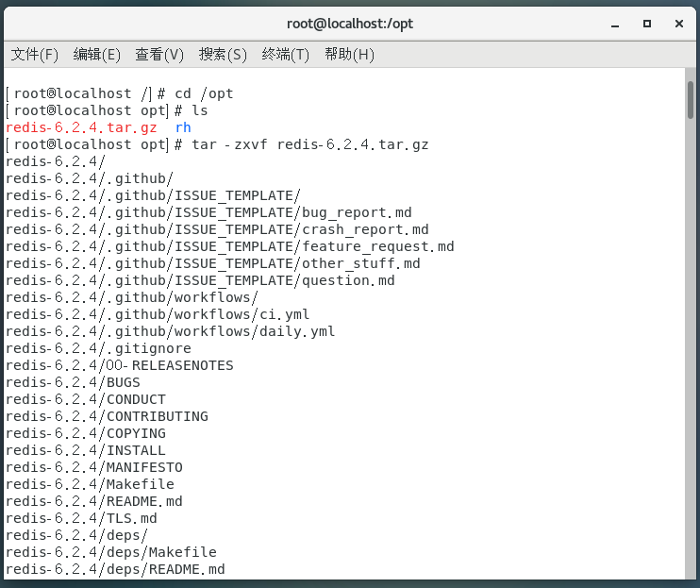The image size is (700, 588).
Task: Click the workflows/daily.yml output line
Action: coord(170,331)
